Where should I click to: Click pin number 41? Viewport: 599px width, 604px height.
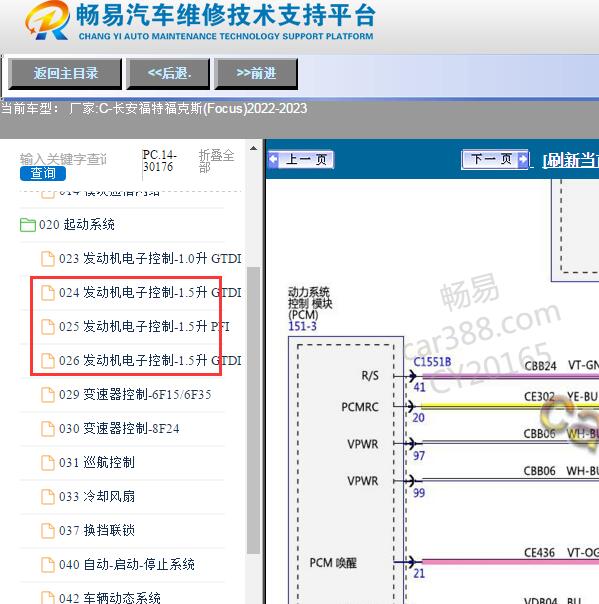419,387
